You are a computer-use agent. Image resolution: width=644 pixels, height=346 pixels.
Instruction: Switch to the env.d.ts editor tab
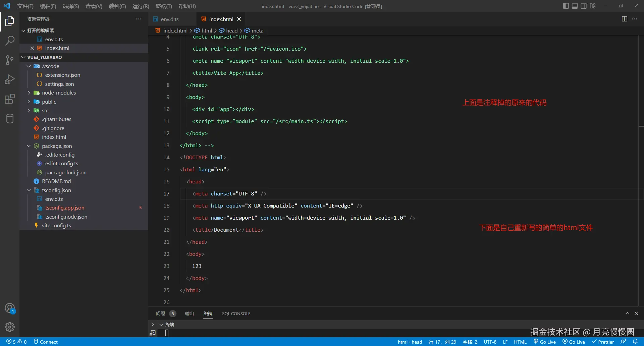tap(169, 19)
